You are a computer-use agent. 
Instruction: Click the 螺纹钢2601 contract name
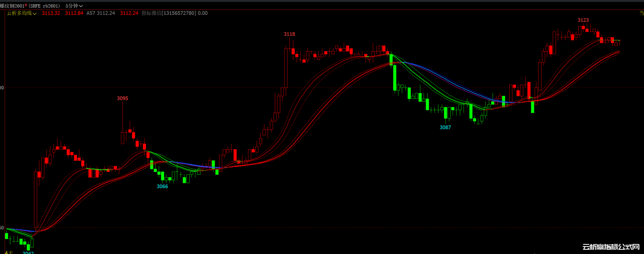click(x=12, y=6)
